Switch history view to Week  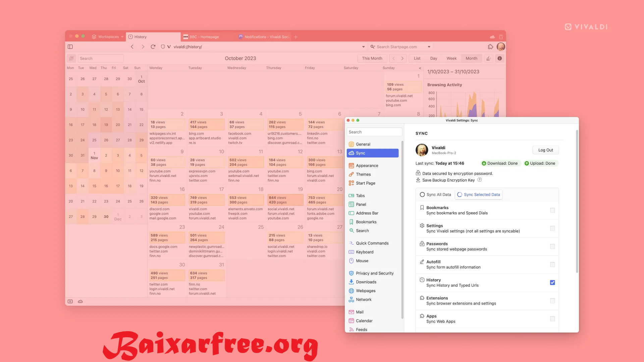click(x=451, y=58)
